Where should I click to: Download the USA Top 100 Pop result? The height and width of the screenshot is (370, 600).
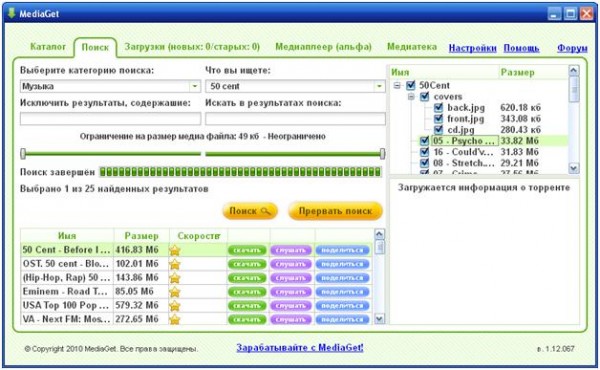coord(247,306)
